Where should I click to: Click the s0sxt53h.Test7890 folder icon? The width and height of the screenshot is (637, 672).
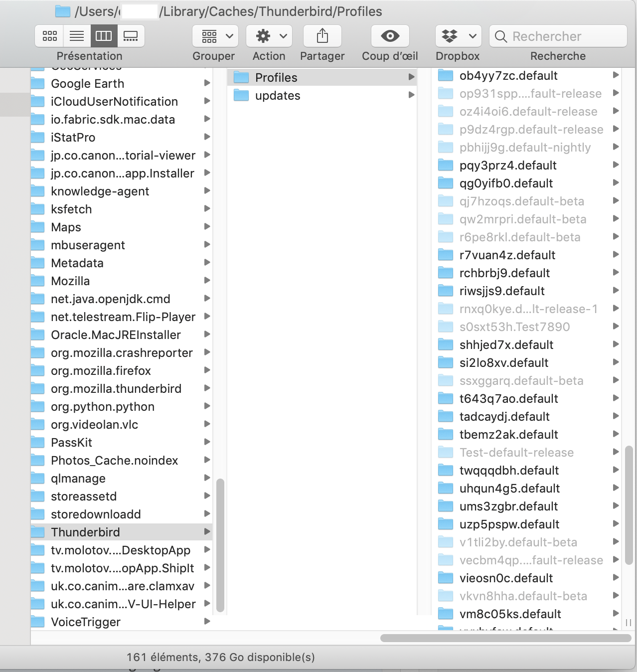point(446,327)
